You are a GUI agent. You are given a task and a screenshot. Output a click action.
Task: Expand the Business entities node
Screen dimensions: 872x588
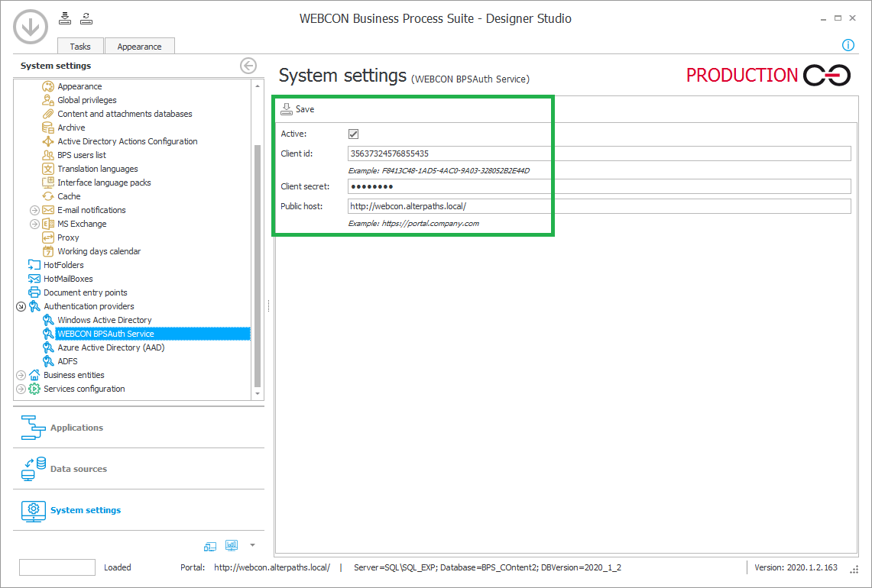(21, 375)
